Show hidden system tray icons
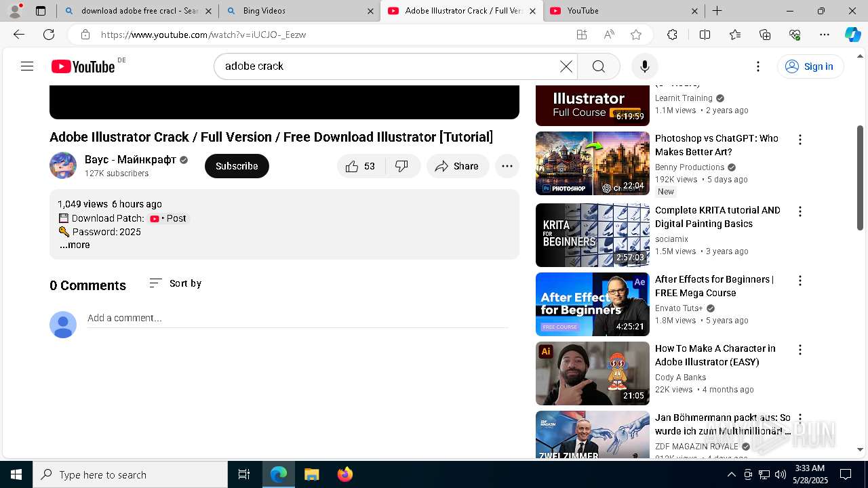868x488 pixels. pyautogui.click(x=731, y=474)
